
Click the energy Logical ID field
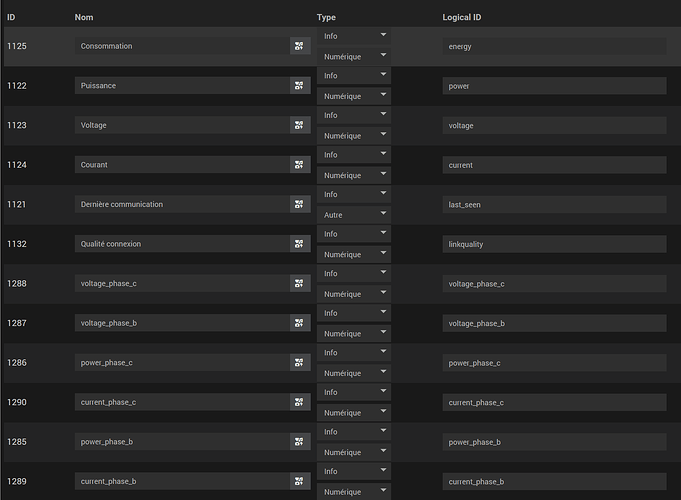(x=554, y=46)
